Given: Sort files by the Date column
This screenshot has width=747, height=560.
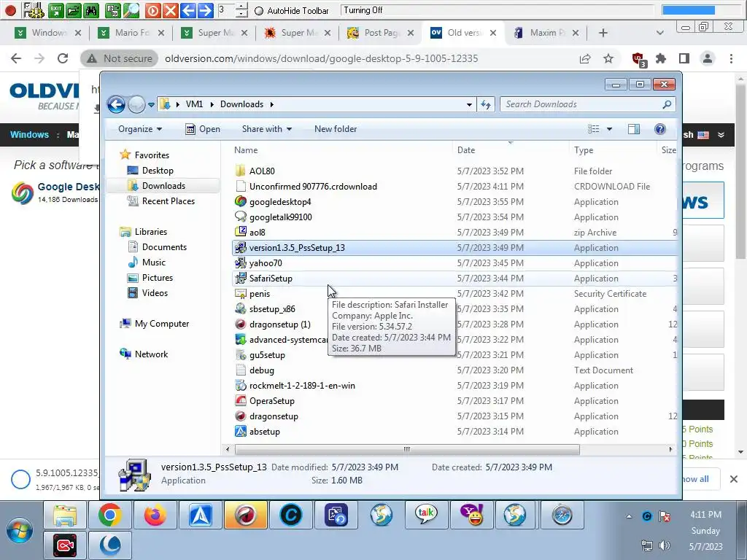Looking at the screenshot, I should click(x=466, y=150).
